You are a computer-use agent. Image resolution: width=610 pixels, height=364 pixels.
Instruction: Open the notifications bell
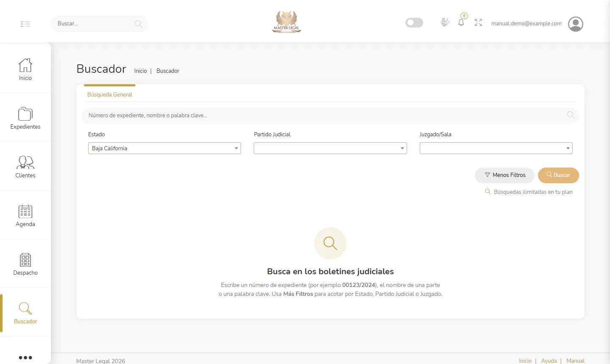pyautogui.click(x=461, y=22)
